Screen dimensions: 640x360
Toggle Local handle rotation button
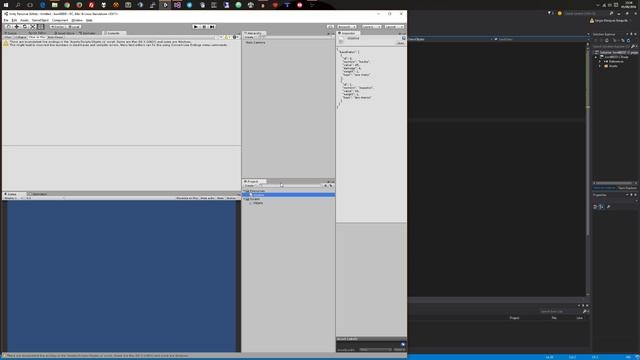73,27
